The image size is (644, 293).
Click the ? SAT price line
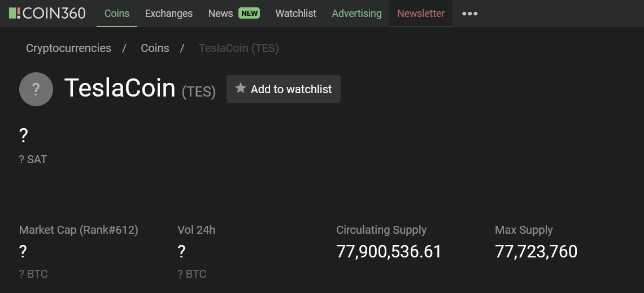(x=33, y=159)
